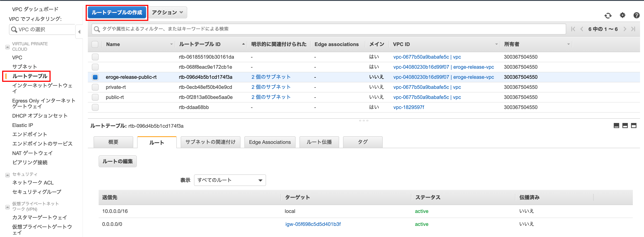
Task: Collapse the VIRTUAL PRIVATE CLOUD section
Action: click(8, 47)
